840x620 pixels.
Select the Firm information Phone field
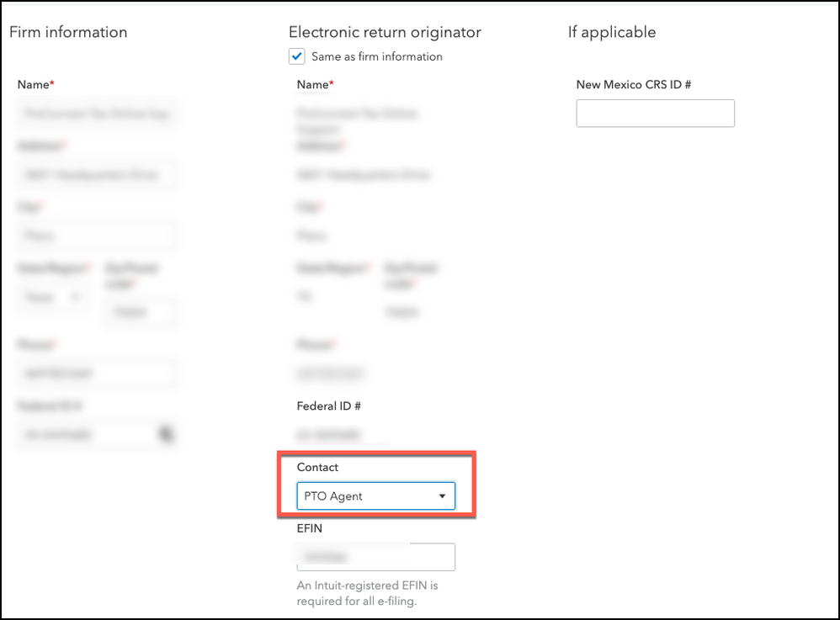[x=97, y=374]
